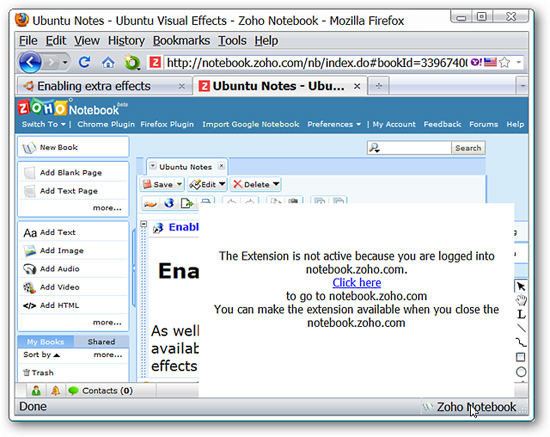550x437 pixels.
Task: Click the Firefox back navigation arrow
Action: coord(30,62)
